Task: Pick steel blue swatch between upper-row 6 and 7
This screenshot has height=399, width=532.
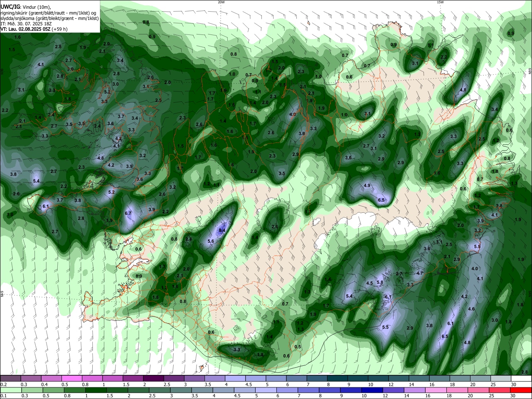Action: click(296, 379)
